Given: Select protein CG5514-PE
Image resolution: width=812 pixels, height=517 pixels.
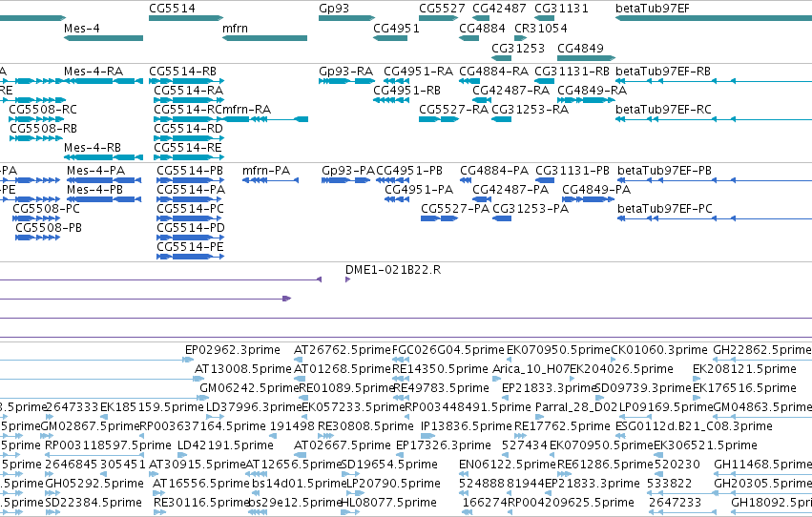Looking at the screenshot, I should pos(190,257).
